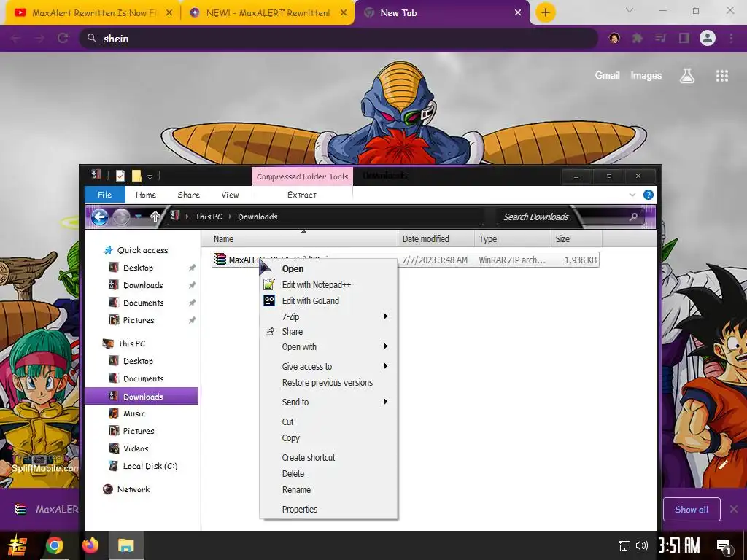Open Properties from context menu

tap(300, 510)
